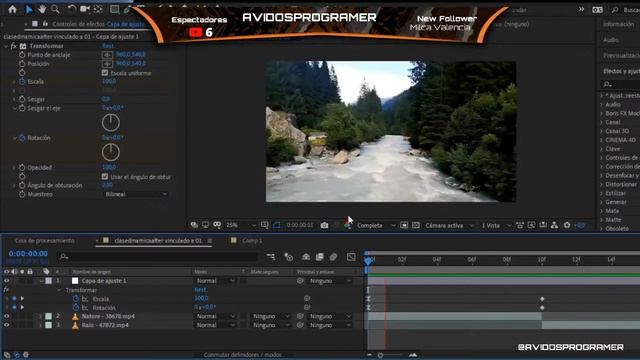640x360 pixels.
Task: Click the Punto de anclaje crosshair icon
Action: [107, 55]
